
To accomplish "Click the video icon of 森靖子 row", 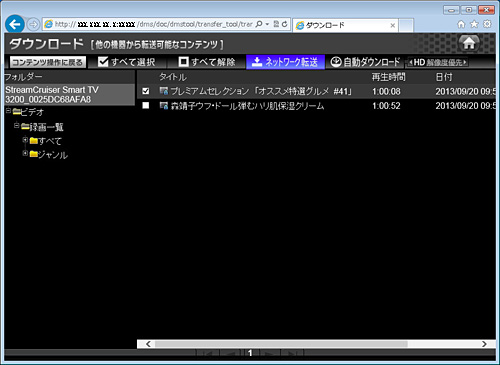I will [x=163, y=106].
